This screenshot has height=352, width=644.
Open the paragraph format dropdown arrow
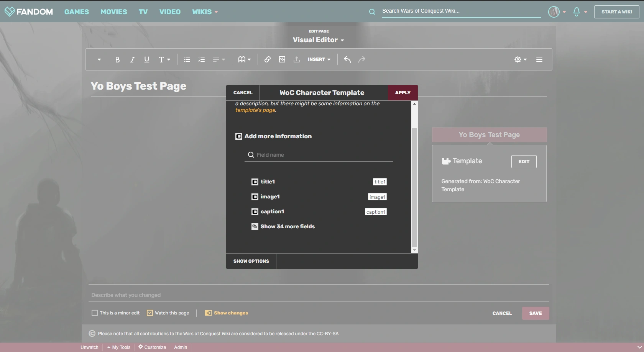(x=99, y=59)
